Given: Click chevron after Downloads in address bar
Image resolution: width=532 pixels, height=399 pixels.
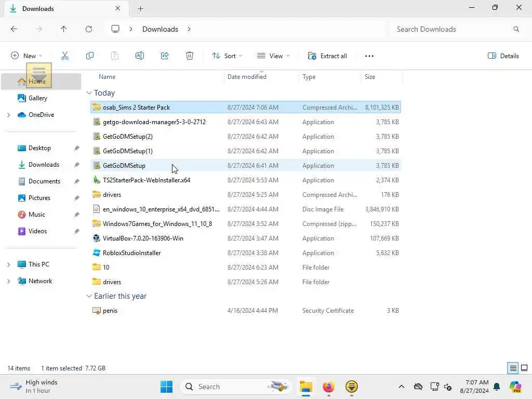Looking at the screenshot, I should click(x=189, y=29).
